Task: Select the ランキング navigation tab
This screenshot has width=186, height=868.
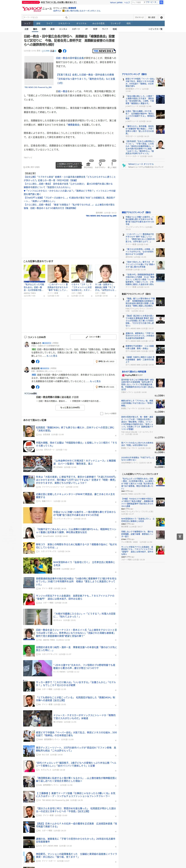Action: pyautogui.click(x=115, y=23)
